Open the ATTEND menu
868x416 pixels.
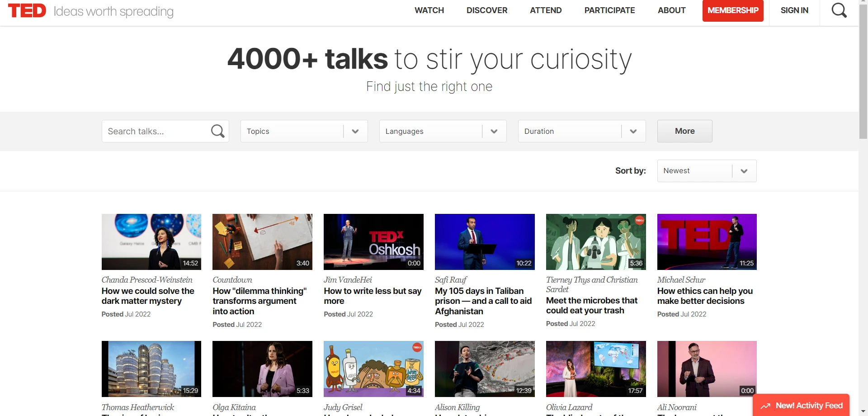tap(546, 10)
